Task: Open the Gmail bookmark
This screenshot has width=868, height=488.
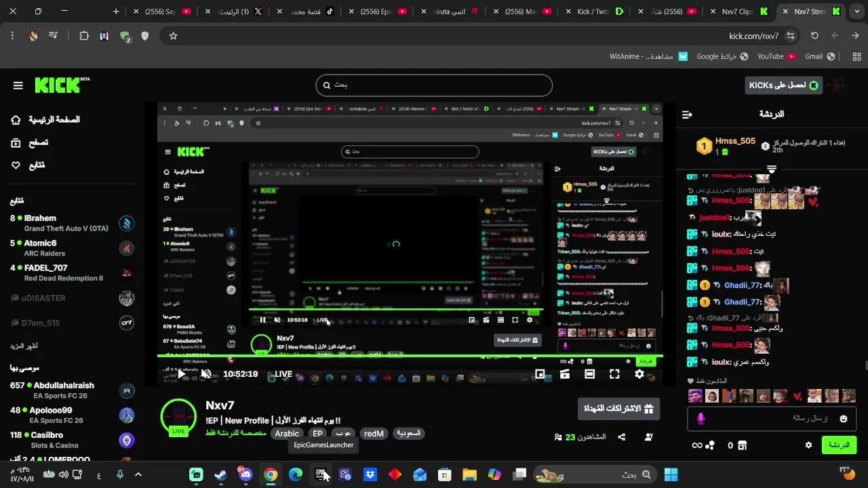Action: (819, 57)
